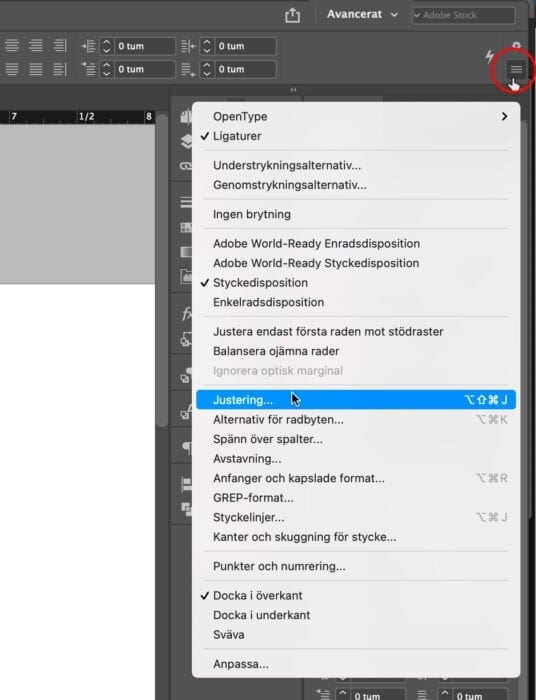Open the Layers panel icon in dock

pyautogui.click(x=186, y=142)
